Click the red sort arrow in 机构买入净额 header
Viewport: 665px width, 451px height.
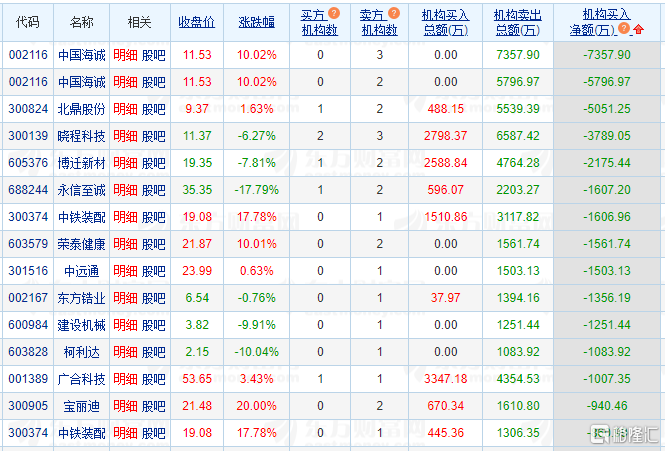[x=638, y=29]
